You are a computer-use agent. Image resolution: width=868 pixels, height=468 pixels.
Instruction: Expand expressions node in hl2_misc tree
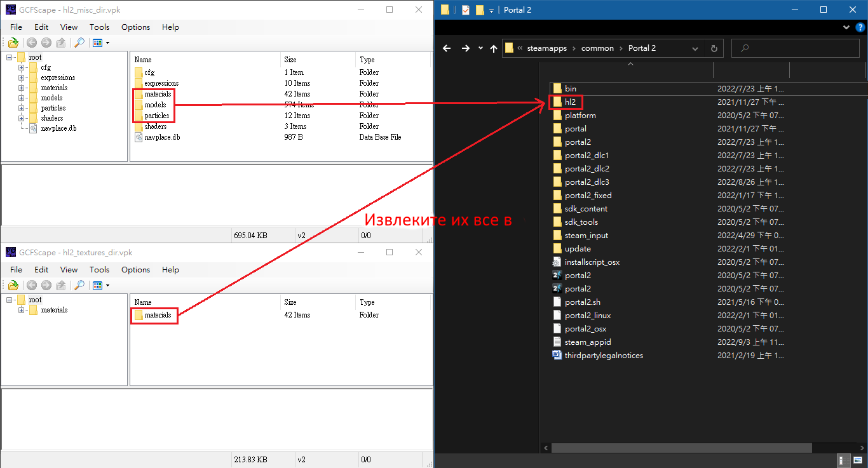point(21,77)
